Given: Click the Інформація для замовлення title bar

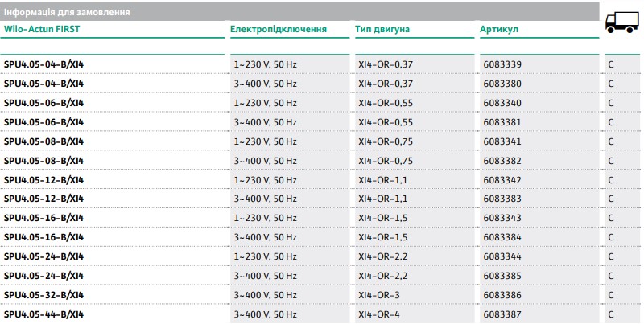Looking at the screenshot, I should click(x=66, y=14).
